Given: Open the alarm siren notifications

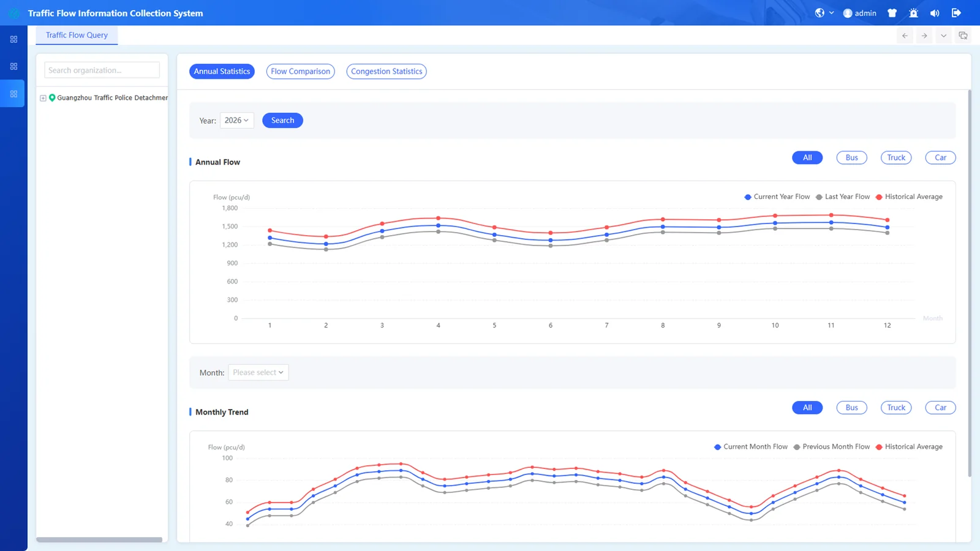Looking at the screenshot, I should pos(913,13).
